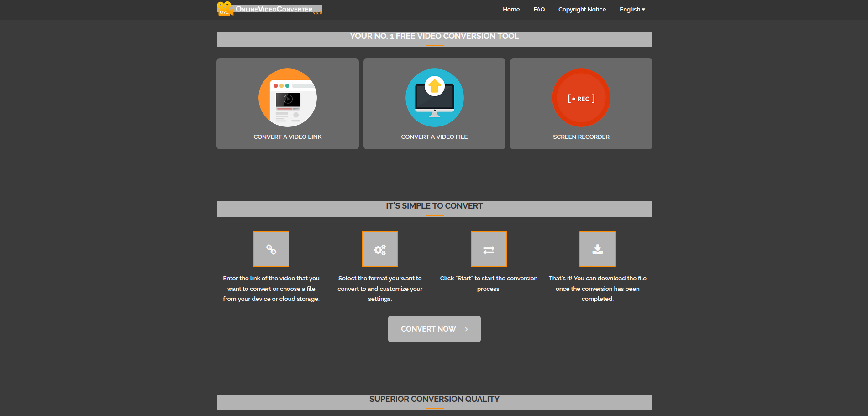The width and height of the screenshot is (868, 416).
Task: Select the Convert a Video Link icon
Action: click(287, 98)
